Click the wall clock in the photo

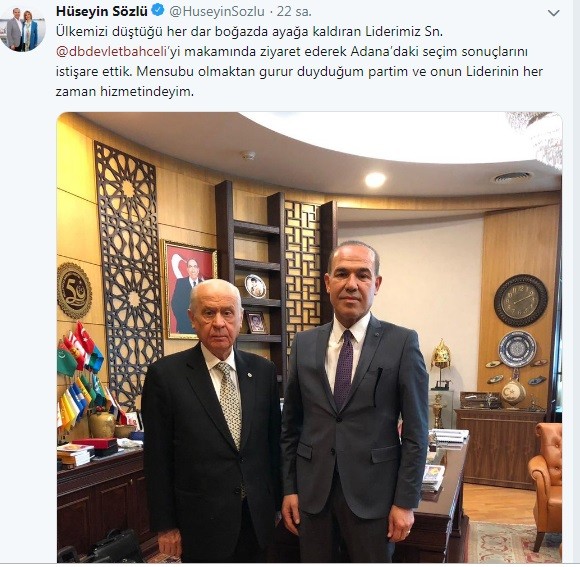(x=521, y=300)
